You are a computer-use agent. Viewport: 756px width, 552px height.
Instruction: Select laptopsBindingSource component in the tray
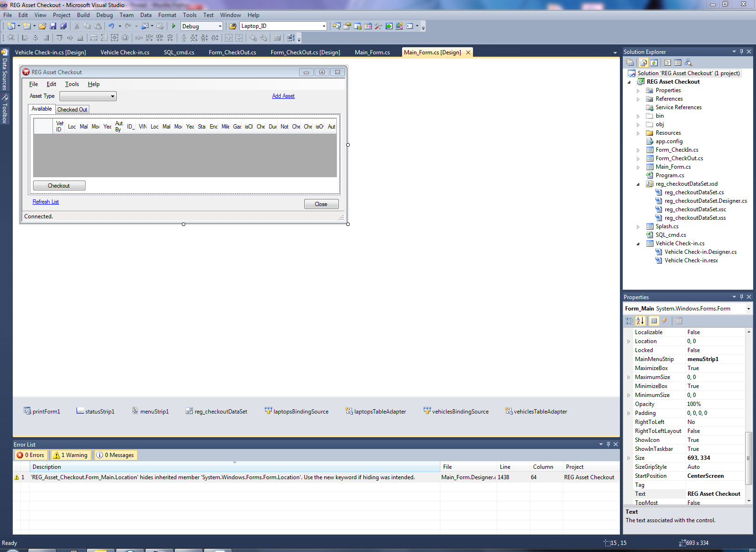pos(296,411)
